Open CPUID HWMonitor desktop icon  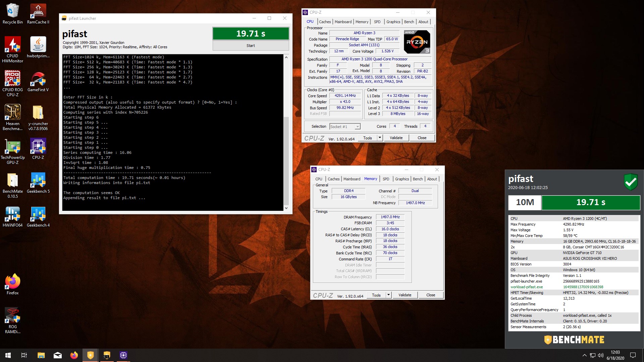[12, 49]
